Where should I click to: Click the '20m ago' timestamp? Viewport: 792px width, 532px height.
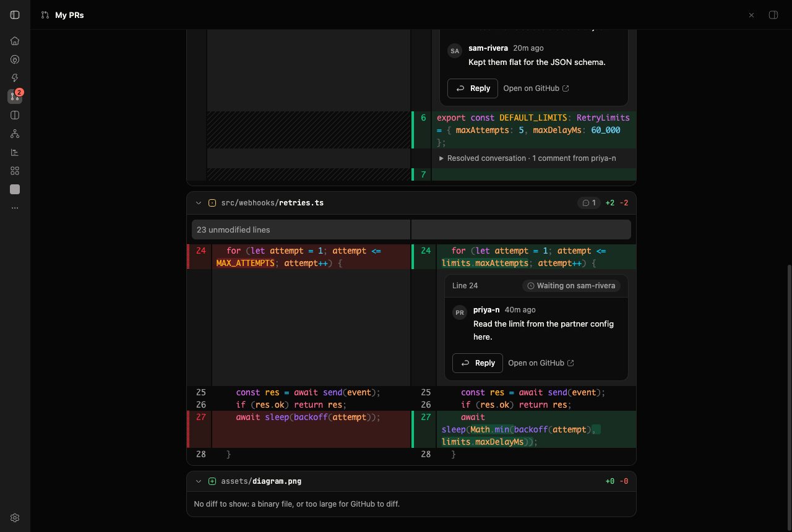(528, 48)
